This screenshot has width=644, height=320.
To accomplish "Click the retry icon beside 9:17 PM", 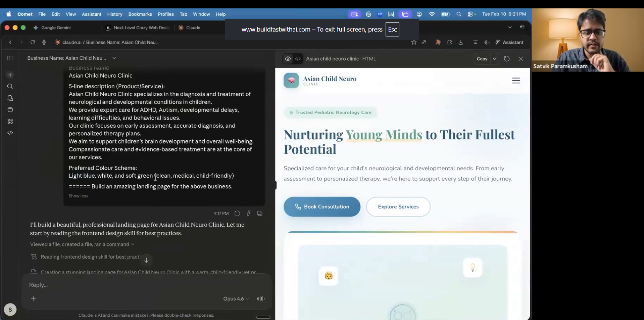I will tap(237, 214).
